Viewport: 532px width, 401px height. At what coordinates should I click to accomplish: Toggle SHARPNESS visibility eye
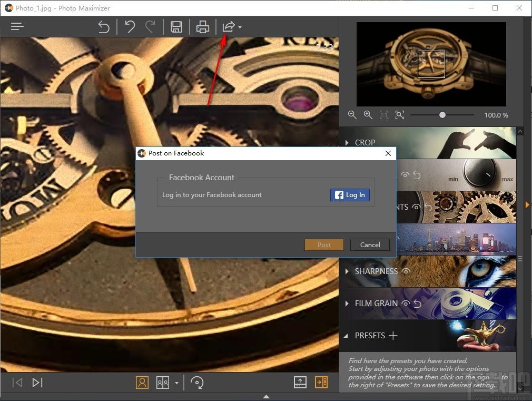406,271
